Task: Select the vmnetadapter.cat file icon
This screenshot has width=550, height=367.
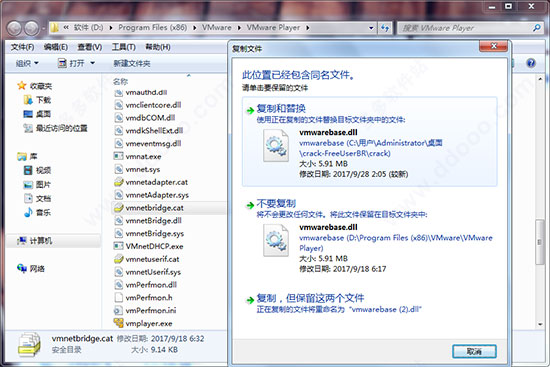Action: (x=119, y=182)
